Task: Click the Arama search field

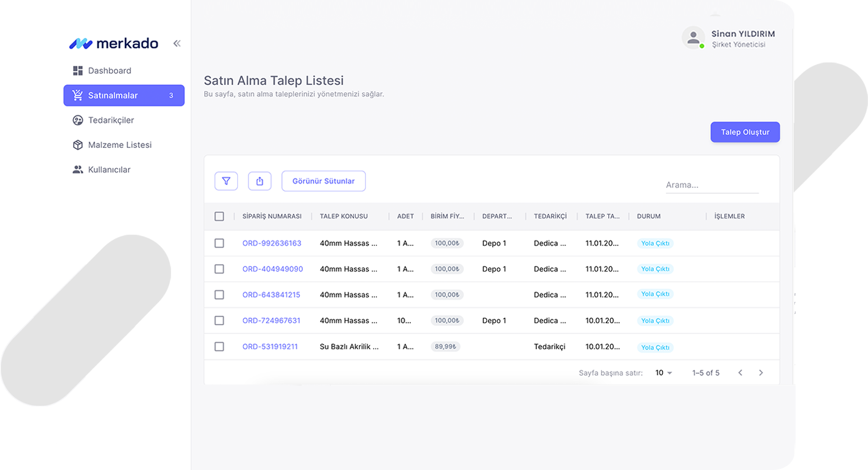Action: [x=711, y=185]
